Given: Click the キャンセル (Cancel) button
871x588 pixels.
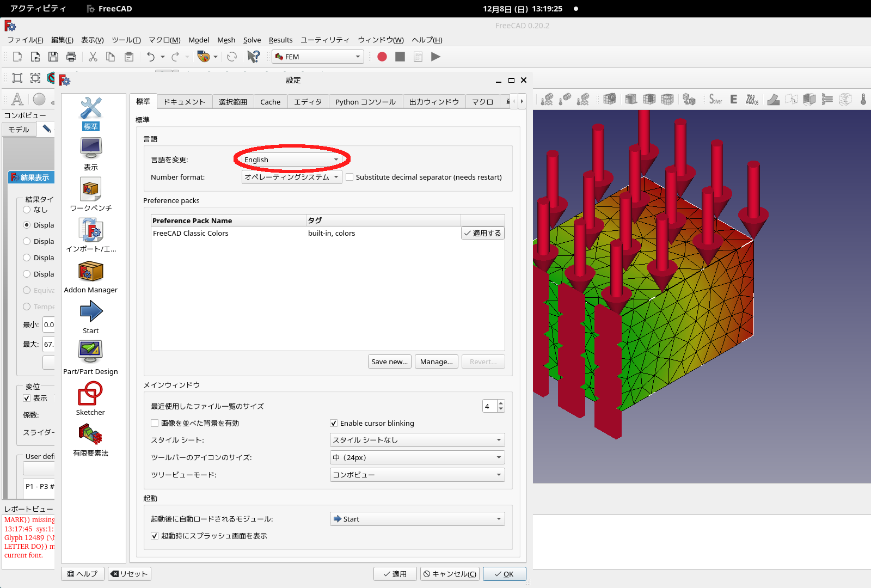Looking at the screenshot, I should 450,574.
